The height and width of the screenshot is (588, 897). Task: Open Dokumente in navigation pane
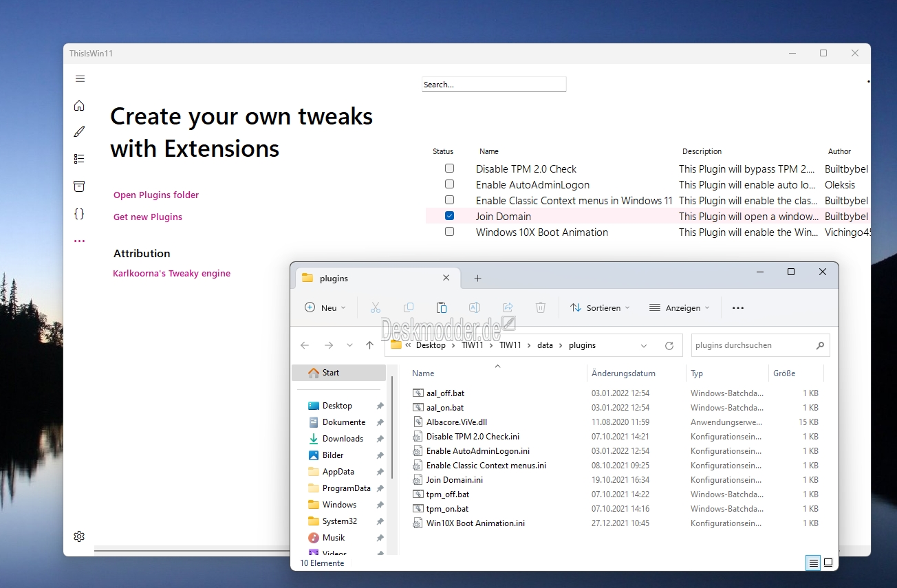(344, 422)
